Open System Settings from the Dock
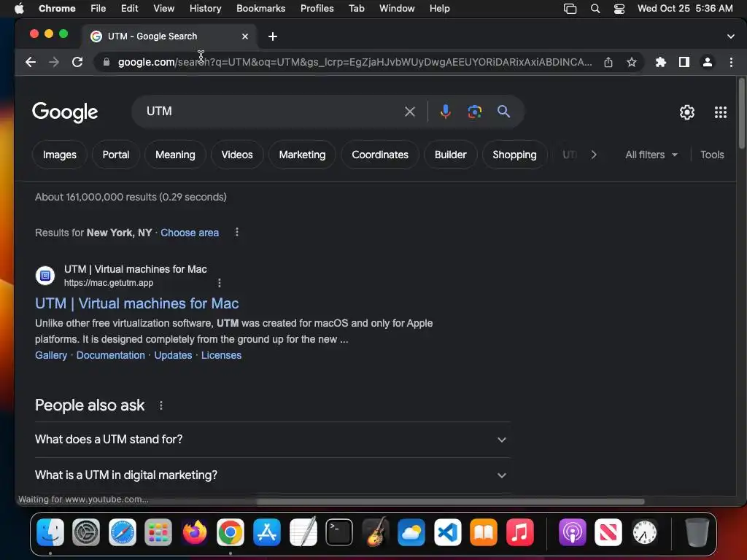Viewport: 747px width, 560px height. (x=86, y=532)
